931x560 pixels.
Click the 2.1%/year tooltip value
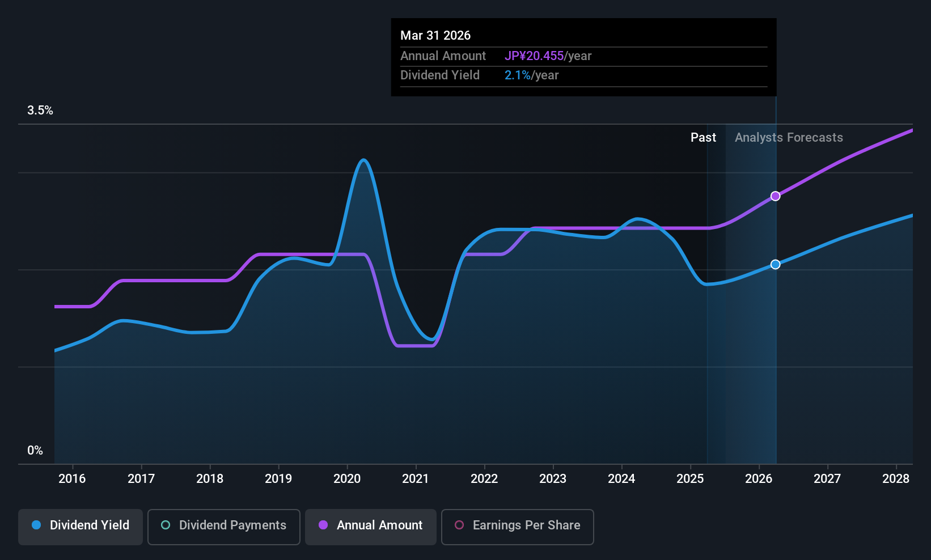point(532,75)
